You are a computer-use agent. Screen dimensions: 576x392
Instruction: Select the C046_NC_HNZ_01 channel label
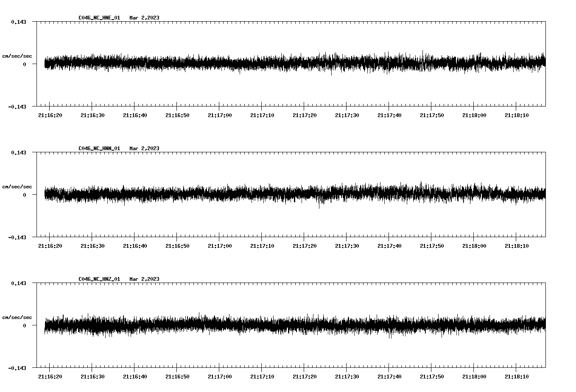pyautogui.click(x=98, y=279)
